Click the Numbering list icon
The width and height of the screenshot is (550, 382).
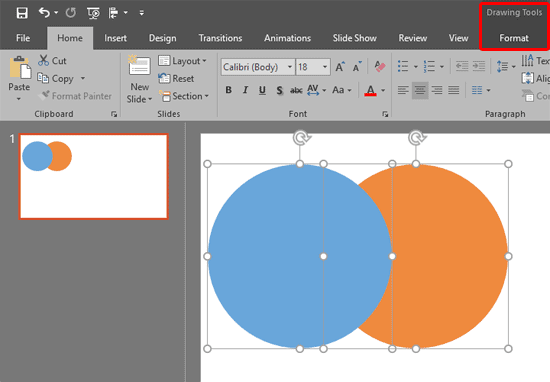429,66
